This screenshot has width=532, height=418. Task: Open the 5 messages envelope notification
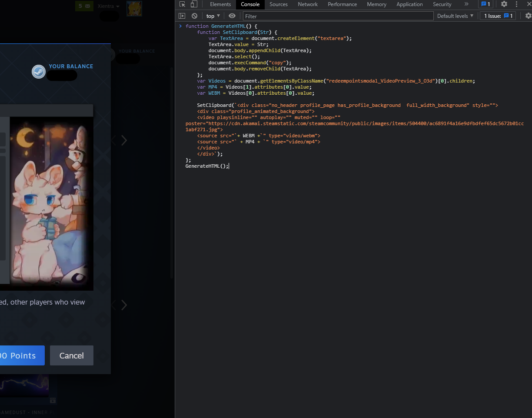click(x=84, y=6)
